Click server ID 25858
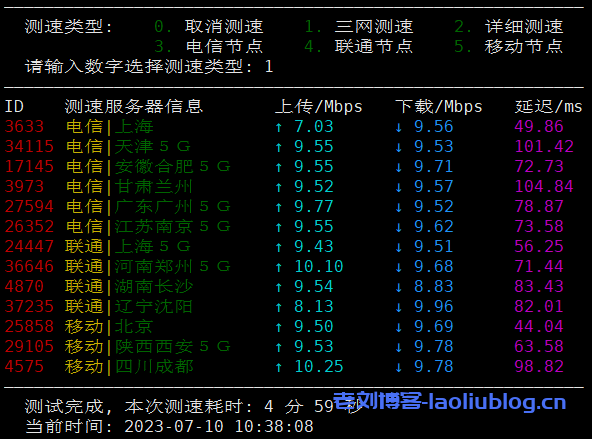Image resolution: width=592 pixels, height=439 pixels. click(x=29, y=327)
